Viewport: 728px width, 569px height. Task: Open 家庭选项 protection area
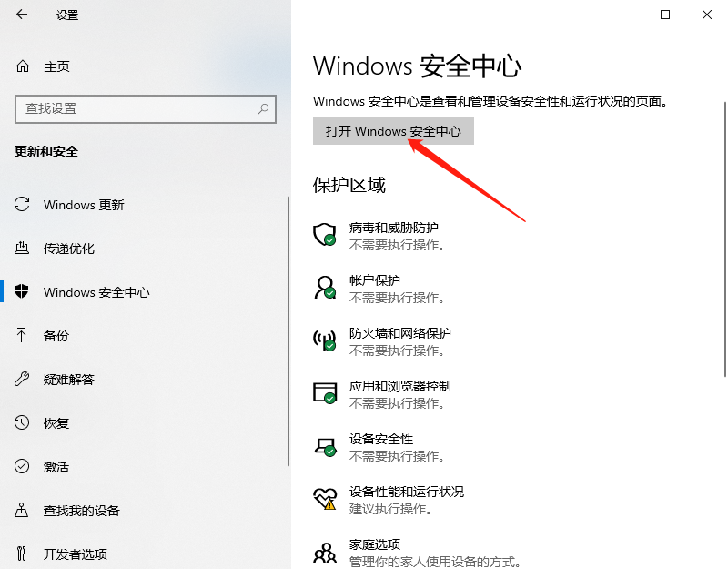tap(375, 544)
